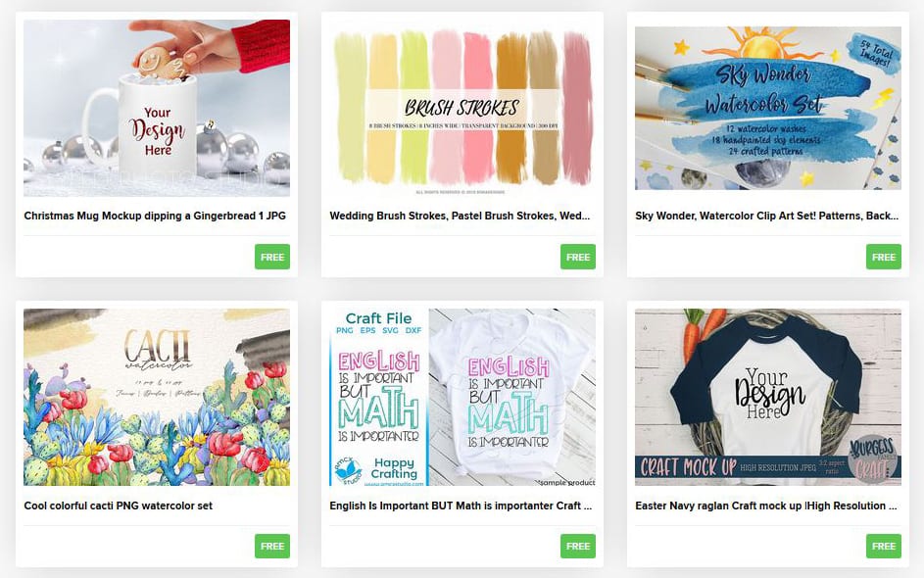Open the Easter Navy raglan mockup image

pyautogui.click(x=768, y=397)
